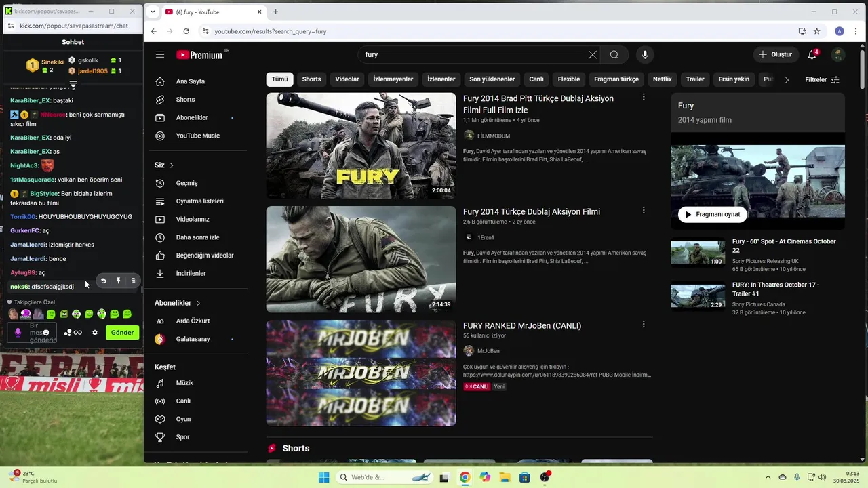
Task: Open the YouTube account avatar menu
Action: [839, 55]
